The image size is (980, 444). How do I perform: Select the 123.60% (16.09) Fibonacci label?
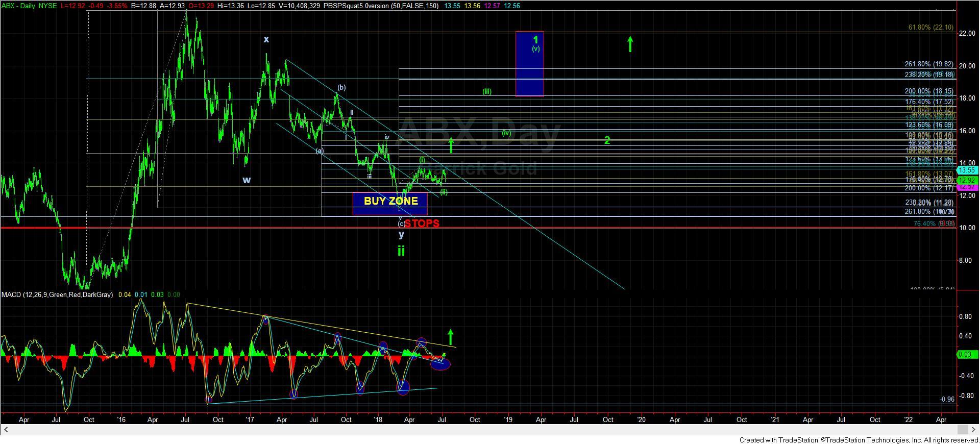click(928, 125)
